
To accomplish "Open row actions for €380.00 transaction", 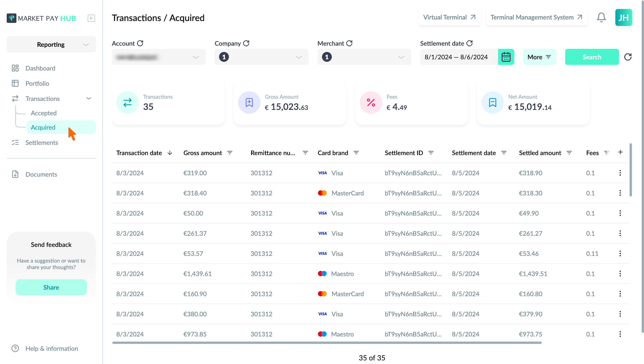I will point(620,314).
